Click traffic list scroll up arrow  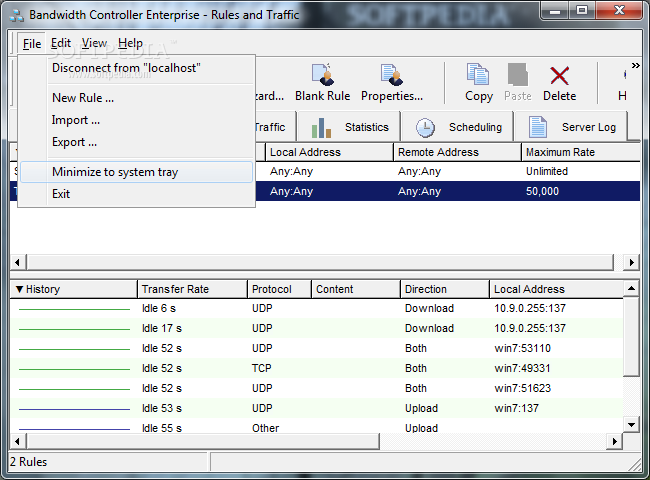631,288
